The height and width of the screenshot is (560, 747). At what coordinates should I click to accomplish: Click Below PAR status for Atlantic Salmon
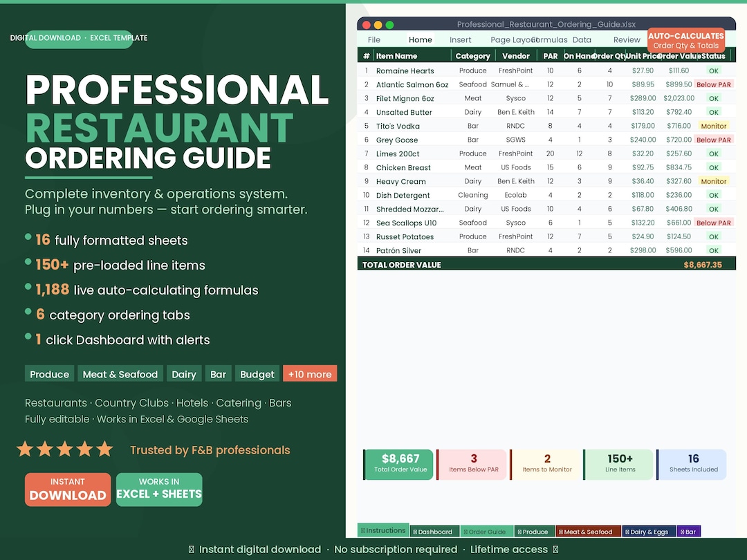coord(713,85)
